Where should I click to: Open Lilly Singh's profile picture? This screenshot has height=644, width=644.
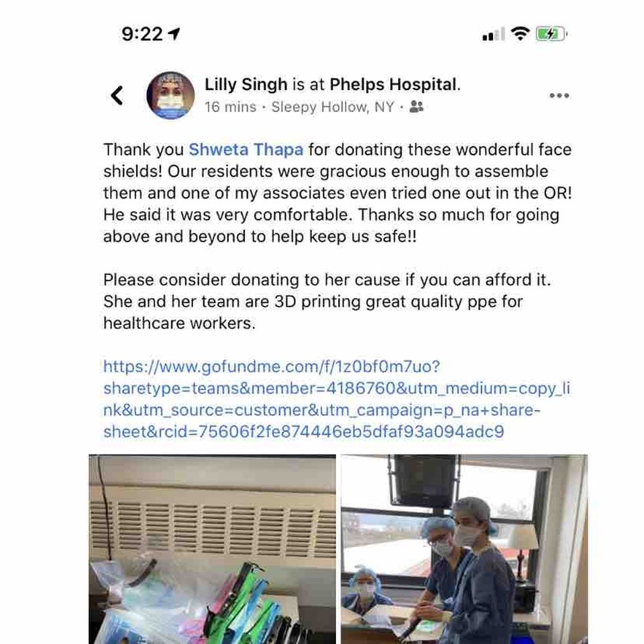(170, 95)
